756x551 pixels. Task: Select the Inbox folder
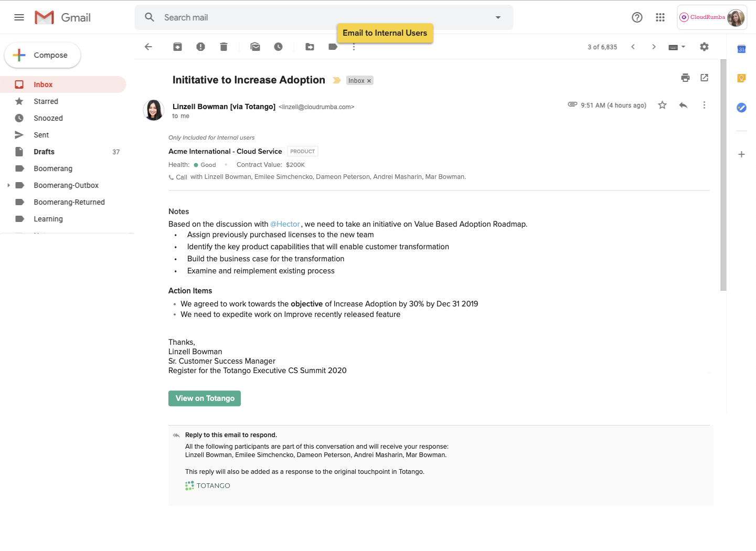(63, 84)
